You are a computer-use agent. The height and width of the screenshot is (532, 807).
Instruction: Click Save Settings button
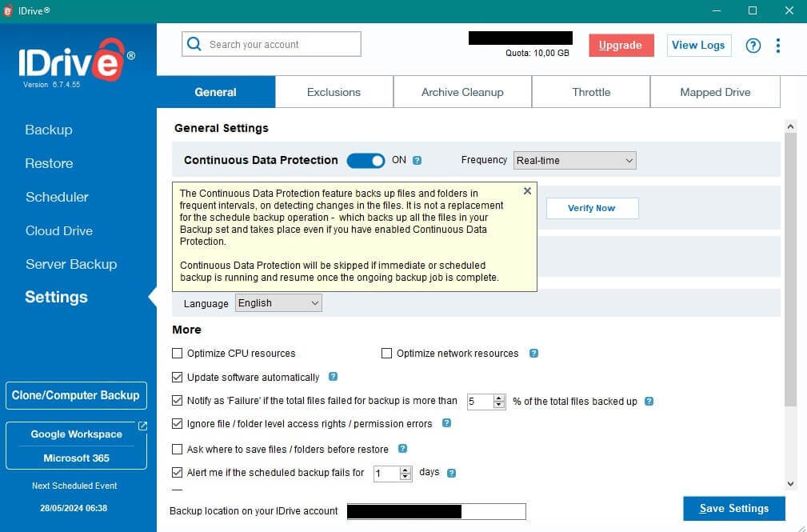[x=734, y=508]
